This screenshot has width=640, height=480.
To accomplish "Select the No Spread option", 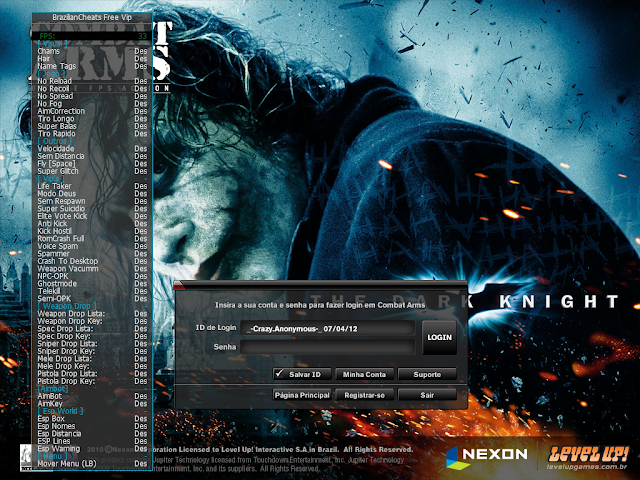I will [92, 96].
